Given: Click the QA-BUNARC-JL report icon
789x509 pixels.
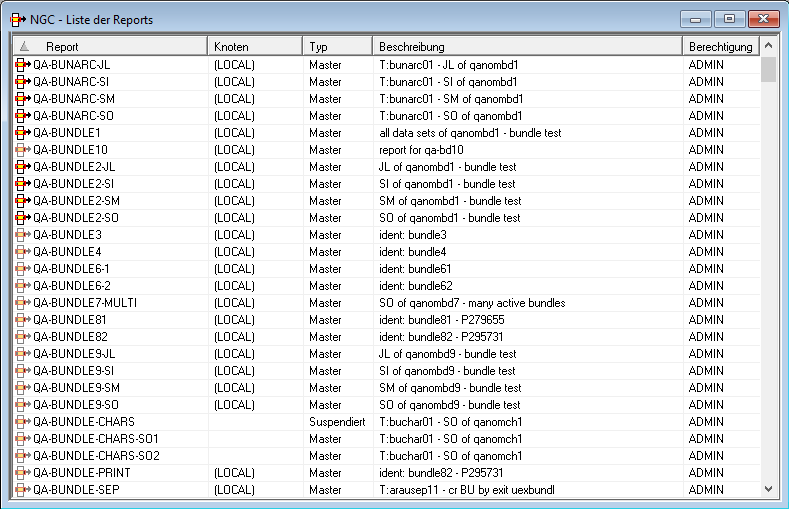Looking at the screenshot, I should (x=22, y=64).
